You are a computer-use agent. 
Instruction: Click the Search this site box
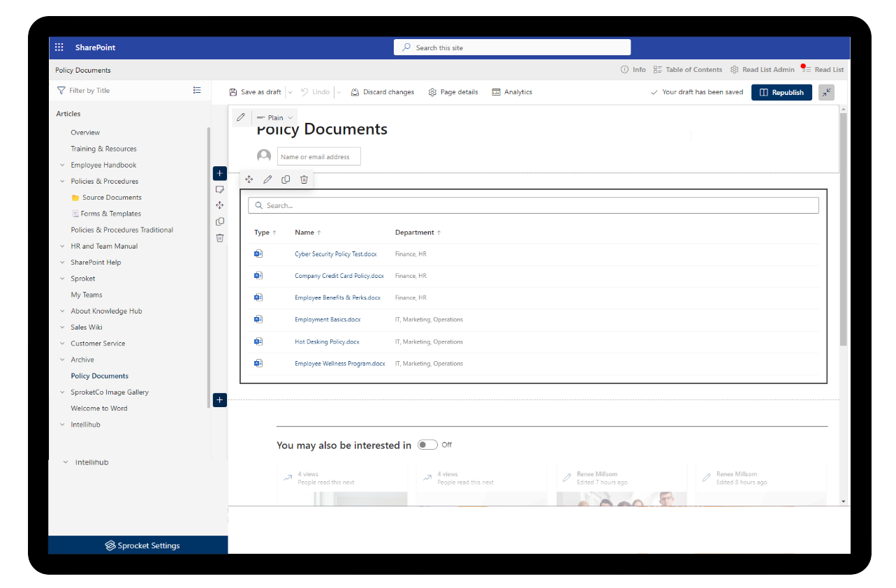[x=512, y=47]
